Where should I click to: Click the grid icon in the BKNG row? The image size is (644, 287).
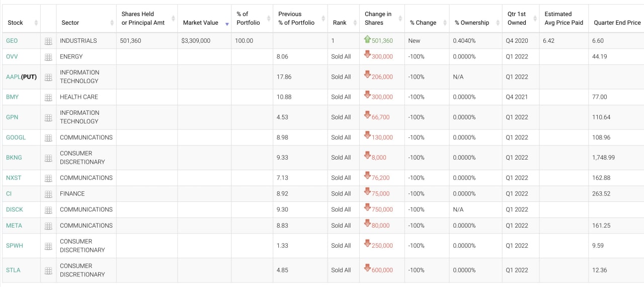pyautogui.click(x=48, y=158)
